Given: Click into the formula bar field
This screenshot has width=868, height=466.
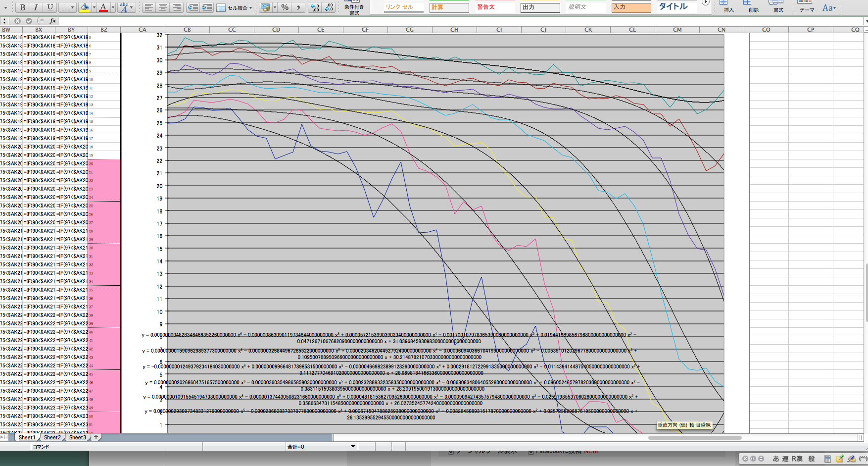Looking at the screenshot, I should tap(460, 21).
